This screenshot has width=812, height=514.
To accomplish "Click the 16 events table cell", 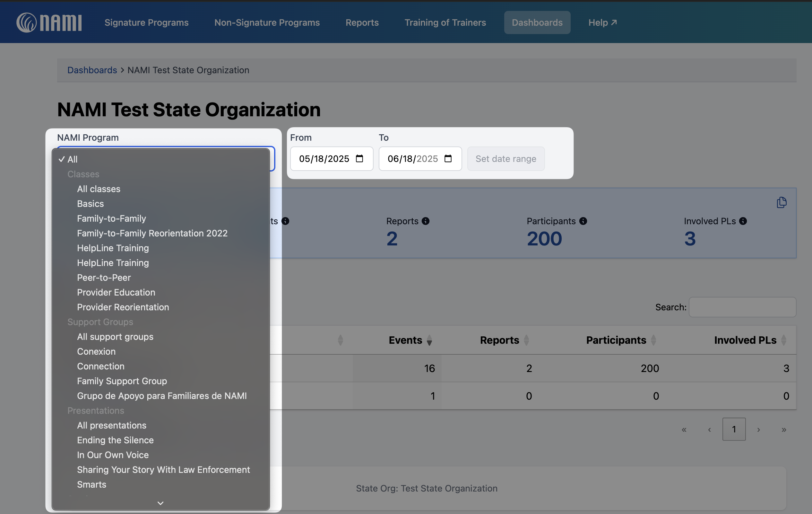I will coord(397,368).
